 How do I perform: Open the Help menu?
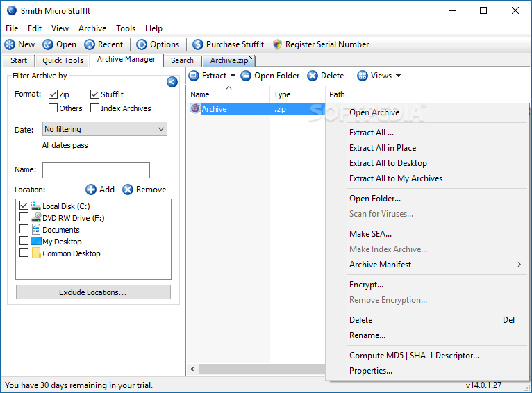click(x=153, y=28)
